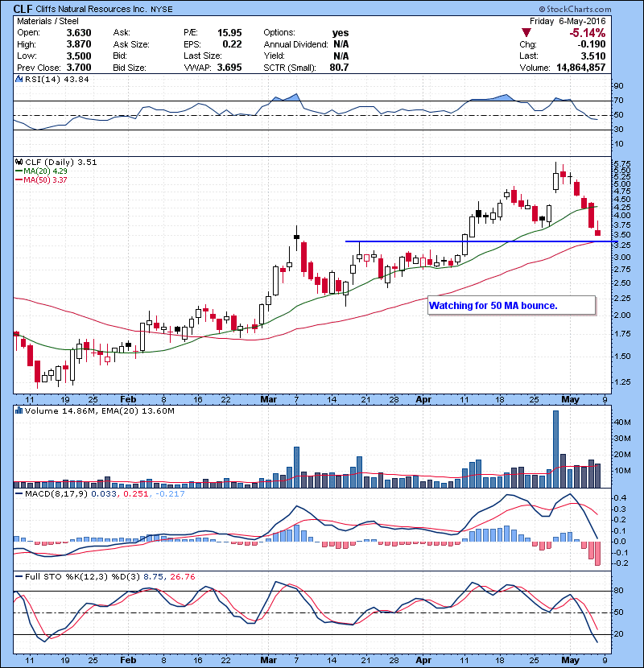644x668 pixels.
Task: Click the StockCharts.com copyright text
Action: coord(575,9)
